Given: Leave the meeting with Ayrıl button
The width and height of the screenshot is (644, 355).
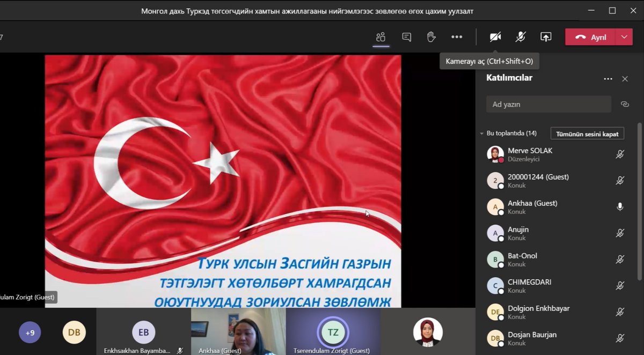Looking at the screenshot, I should point(591,37).
